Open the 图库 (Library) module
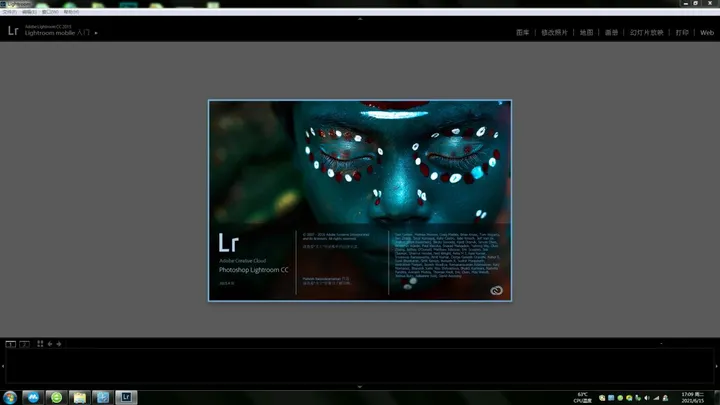 coord(523,33)
